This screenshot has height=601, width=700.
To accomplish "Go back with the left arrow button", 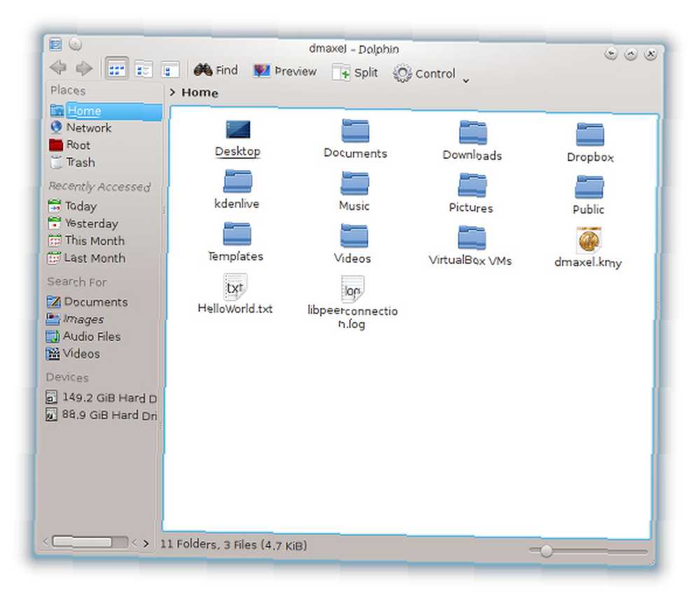I will (58, 67).
